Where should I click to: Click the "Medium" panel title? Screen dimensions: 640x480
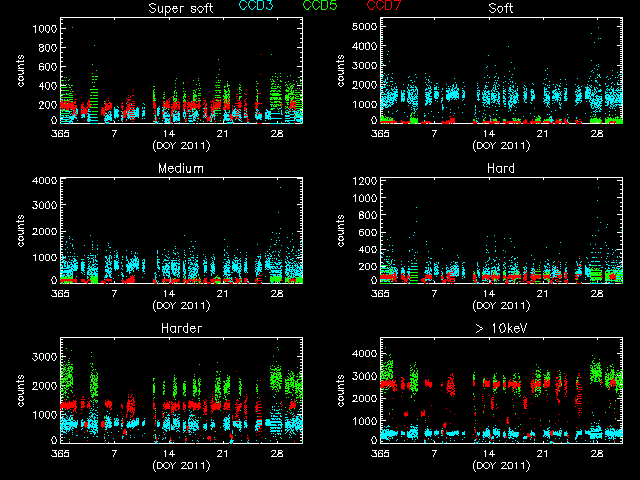point(181,168)
